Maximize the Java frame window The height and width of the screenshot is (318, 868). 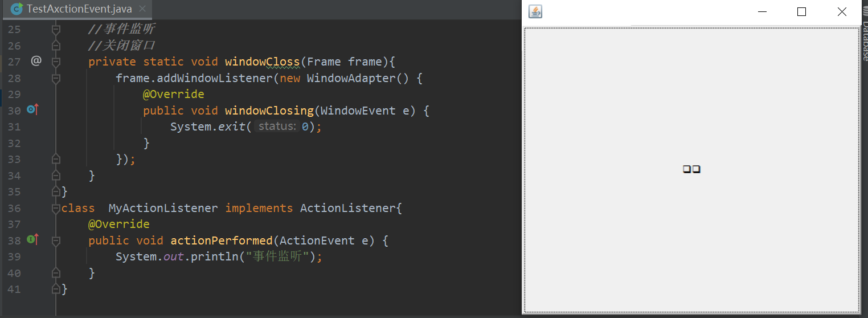click(802, 11)
